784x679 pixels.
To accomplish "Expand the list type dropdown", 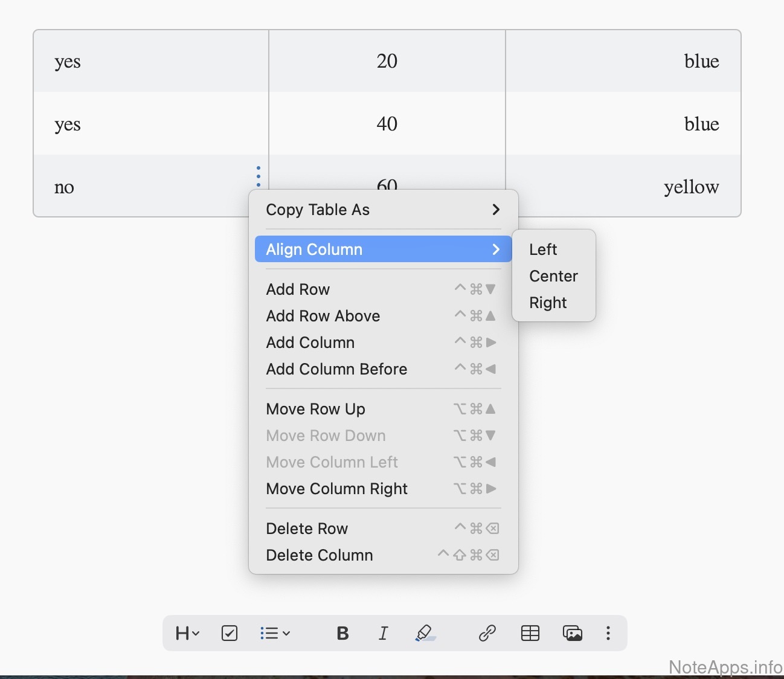I will point(275,633).
